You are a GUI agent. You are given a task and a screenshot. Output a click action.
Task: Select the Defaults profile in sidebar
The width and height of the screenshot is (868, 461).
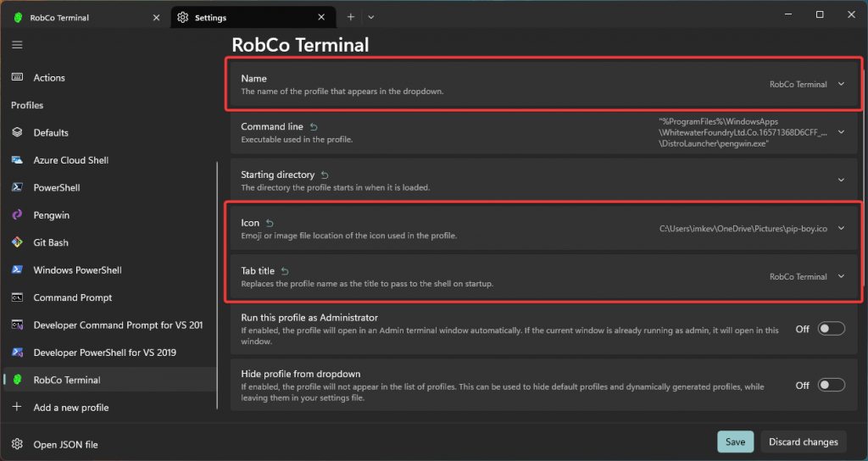pyautogui.click(x=51, y=133)
